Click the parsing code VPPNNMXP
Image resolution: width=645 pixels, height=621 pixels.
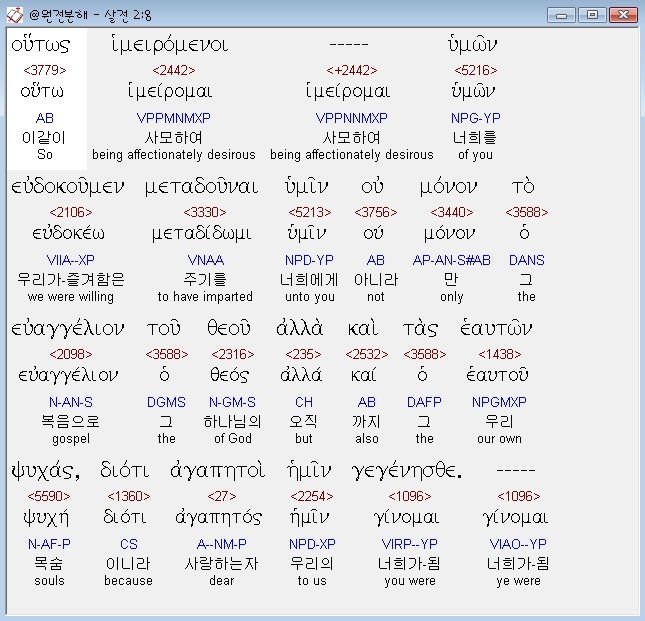(x=352, y=118)
